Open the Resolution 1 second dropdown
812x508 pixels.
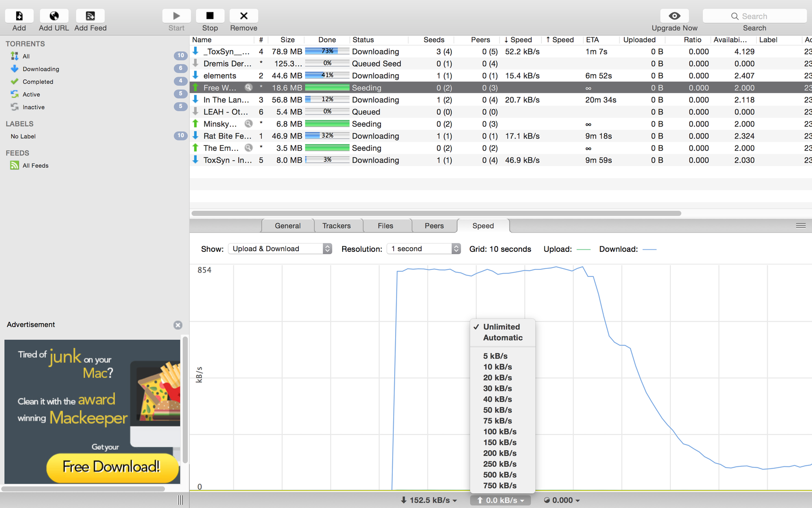(x=423, y=249)
